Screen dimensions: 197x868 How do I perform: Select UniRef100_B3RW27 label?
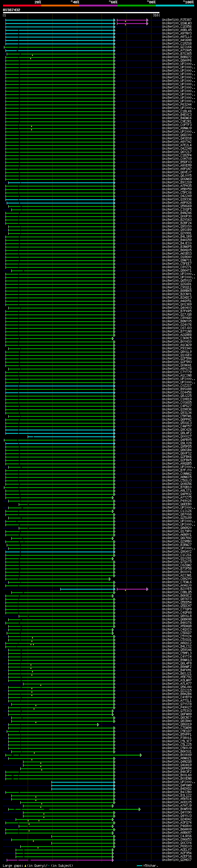176,544
